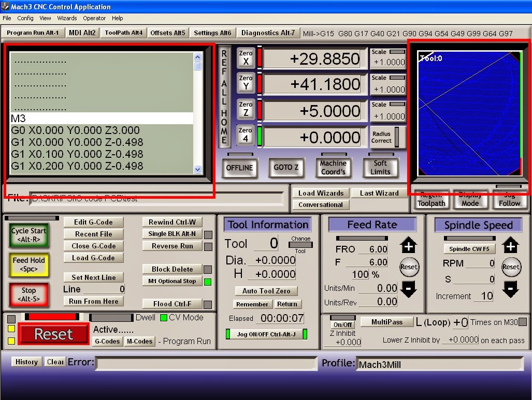This screenshot has width=532, height=400.
Task: Toggle CV Mode indicator
Action: tap(164, 318)
